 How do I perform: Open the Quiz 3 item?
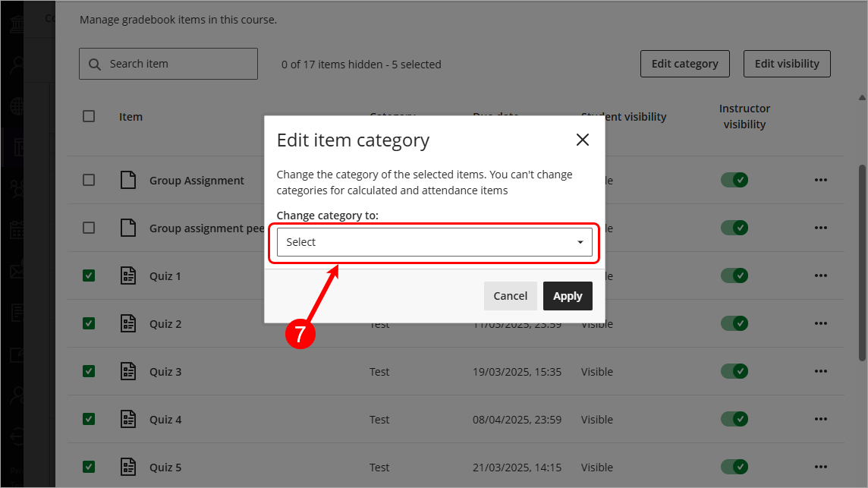point(165,372)
